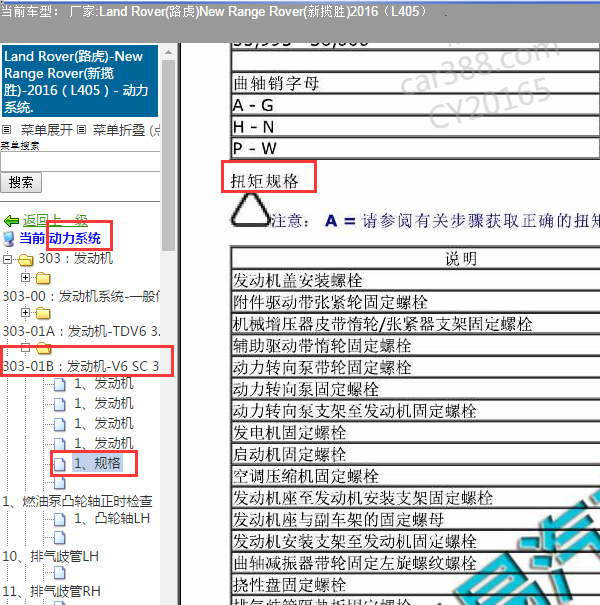Collapse the 303：发动机 tree node
600x605 pixels.
click(x=7, y=259)
